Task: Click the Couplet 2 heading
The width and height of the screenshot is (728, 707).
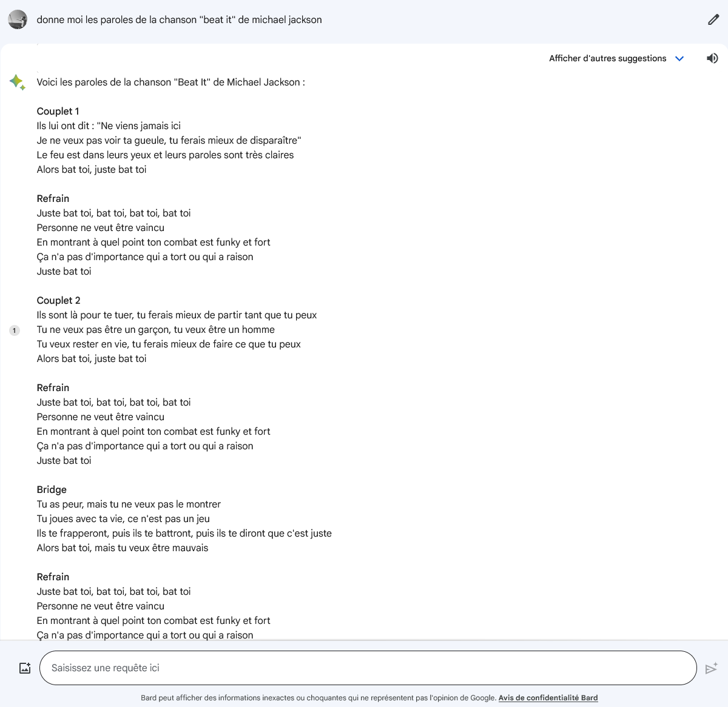Action: 58,300
